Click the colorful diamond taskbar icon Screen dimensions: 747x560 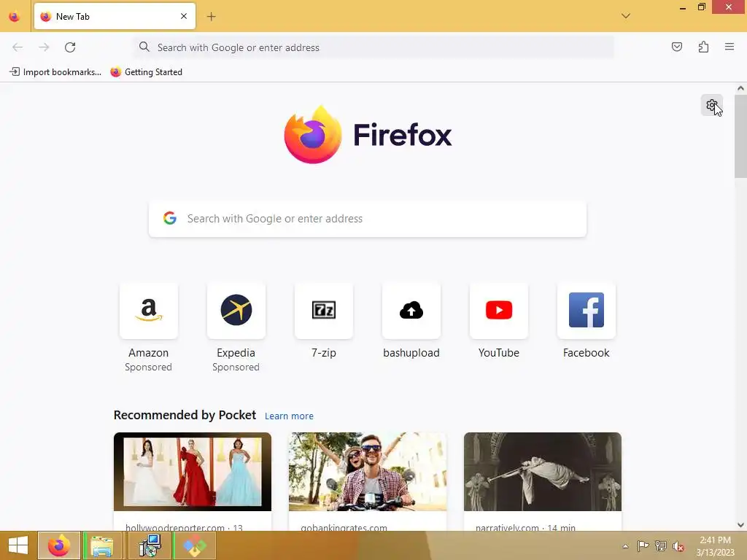[x=195, y=545]
